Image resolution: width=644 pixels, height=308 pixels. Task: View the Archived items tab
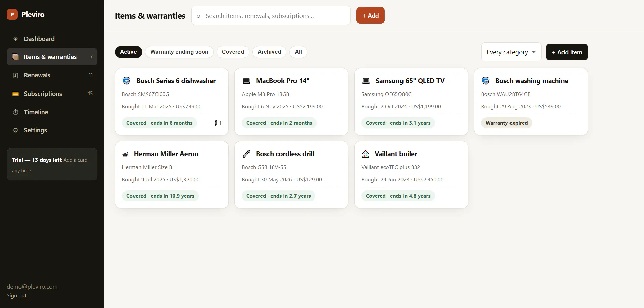pos(269,52)
